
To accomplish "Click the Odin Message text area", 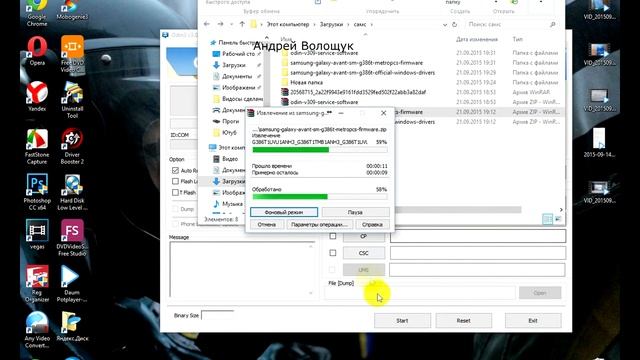I will click(242, 269).
